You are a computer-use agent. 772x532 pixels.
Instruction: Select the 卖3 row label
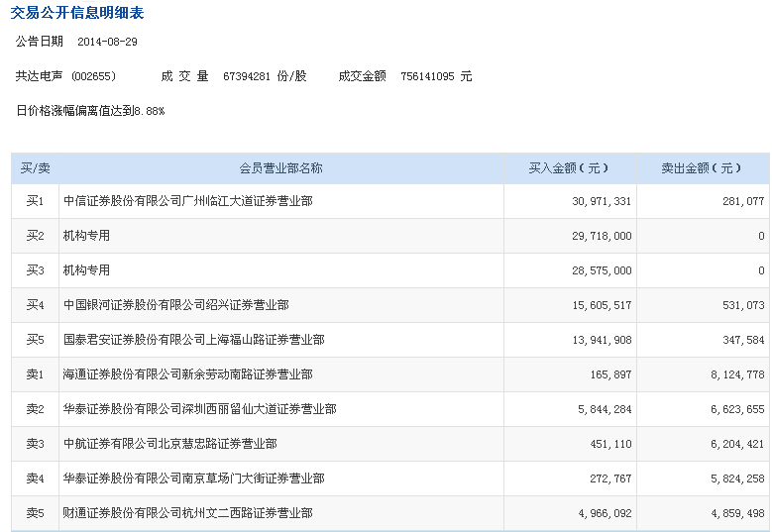(35, 444)
